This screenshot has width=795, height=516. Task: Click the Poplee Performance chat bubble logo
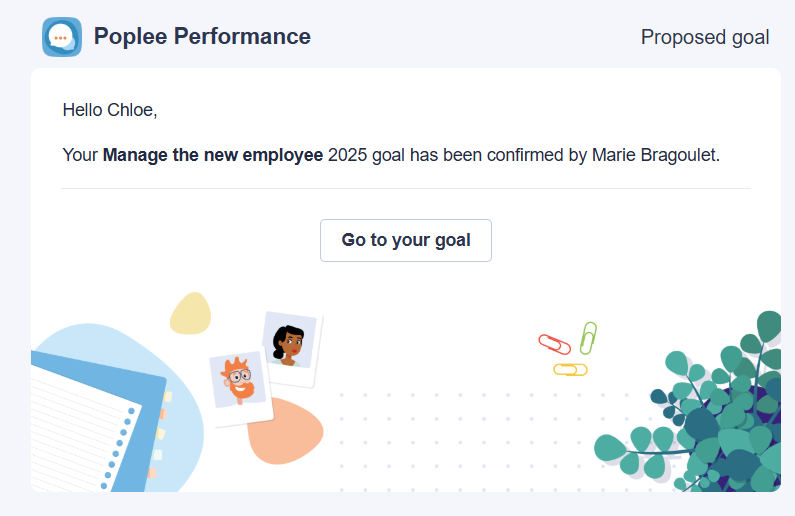tap(62, 37)
